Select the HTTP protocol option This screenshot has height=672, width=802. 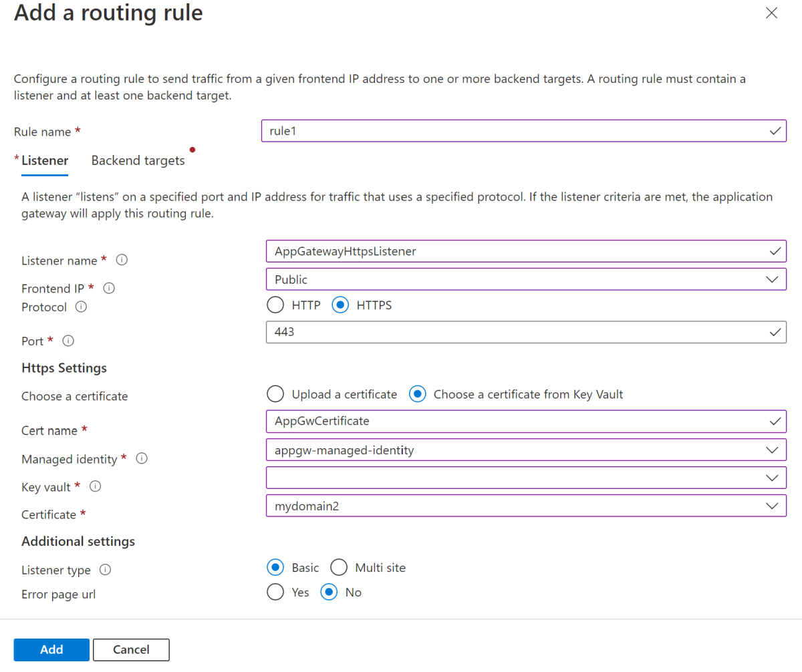276,305
